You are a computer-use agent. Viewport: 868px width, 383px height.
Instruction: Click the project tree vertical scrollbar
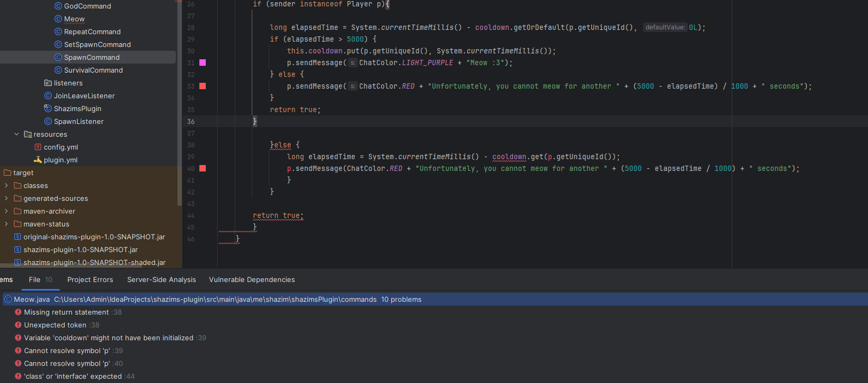click(x=179, y=103)
